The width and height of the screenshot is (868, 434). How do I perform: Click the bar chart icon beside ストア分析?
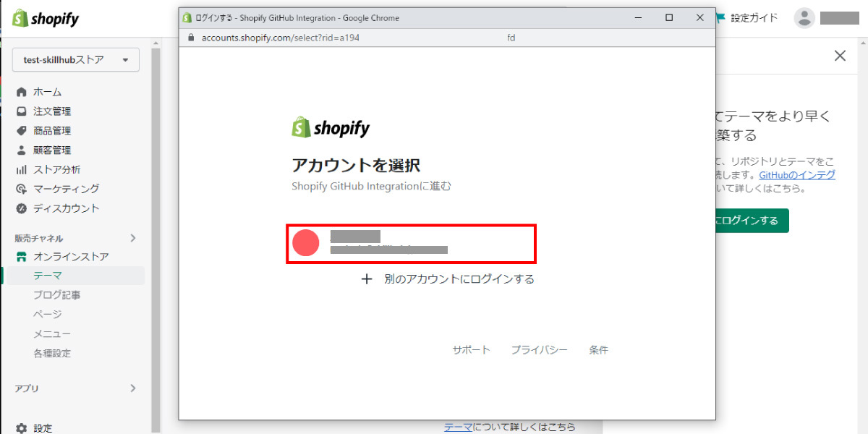[x=21, y=170]
